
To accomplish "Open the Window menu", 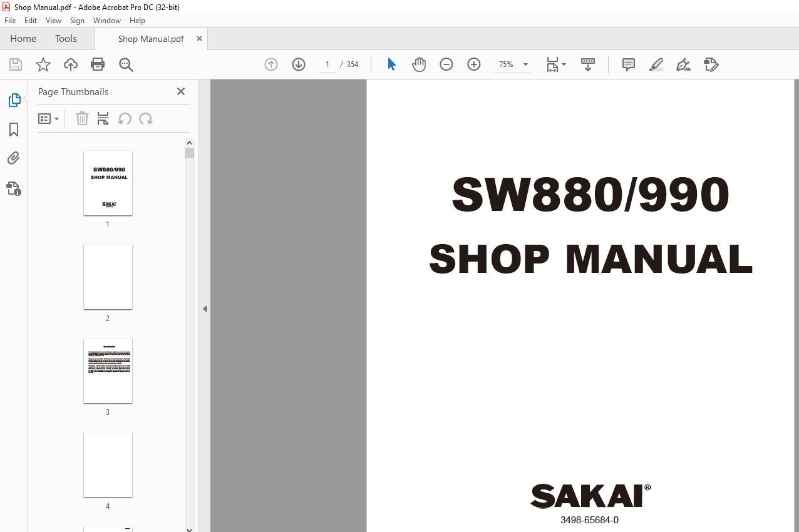I will point(107,21).
